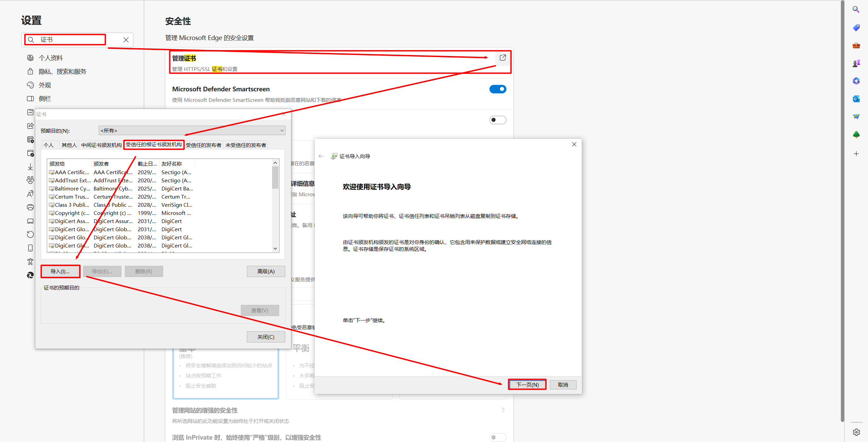Select Copyright (c... certificate row
The image size is (868, 442).
pyautogui.click(x=120, y=213)
